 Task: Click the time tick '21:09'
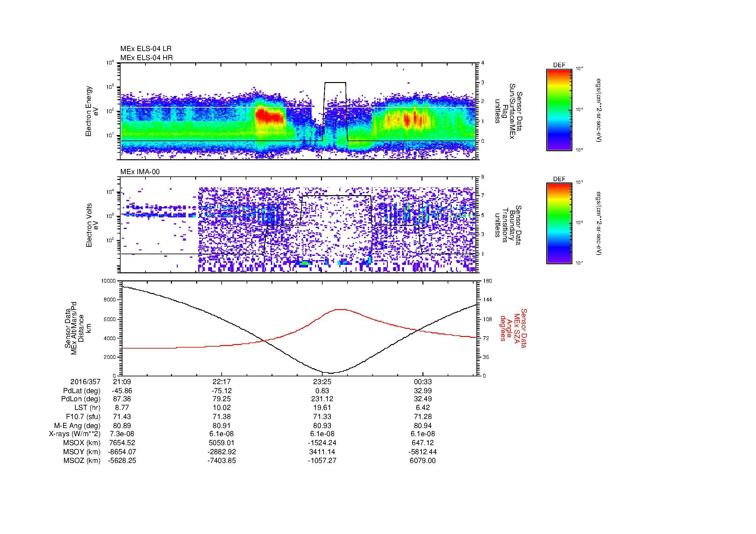(122, 382)
